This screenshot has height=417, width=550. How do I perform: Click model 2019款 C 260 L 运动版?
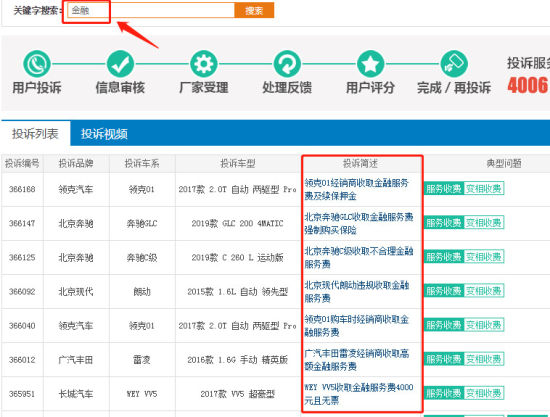(237, 257)
